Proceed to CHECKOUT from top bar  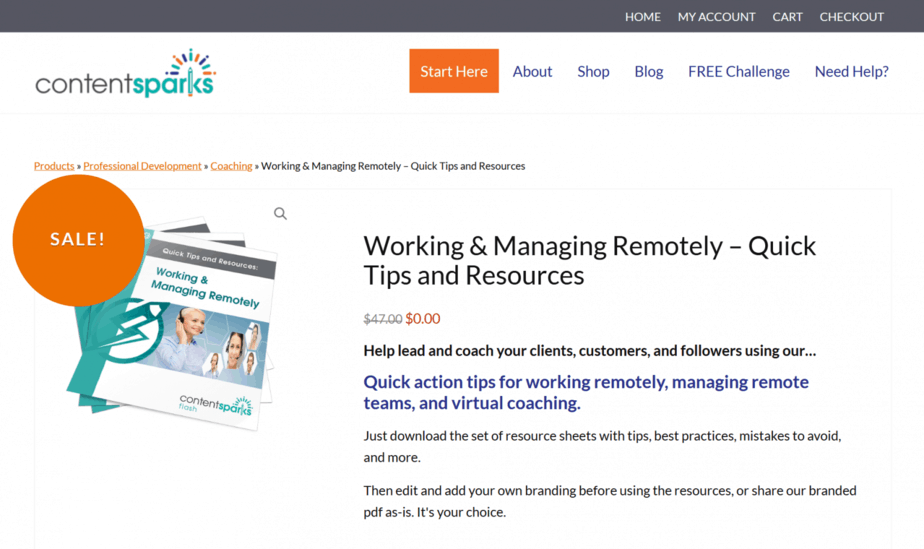(x=851, y=17)
